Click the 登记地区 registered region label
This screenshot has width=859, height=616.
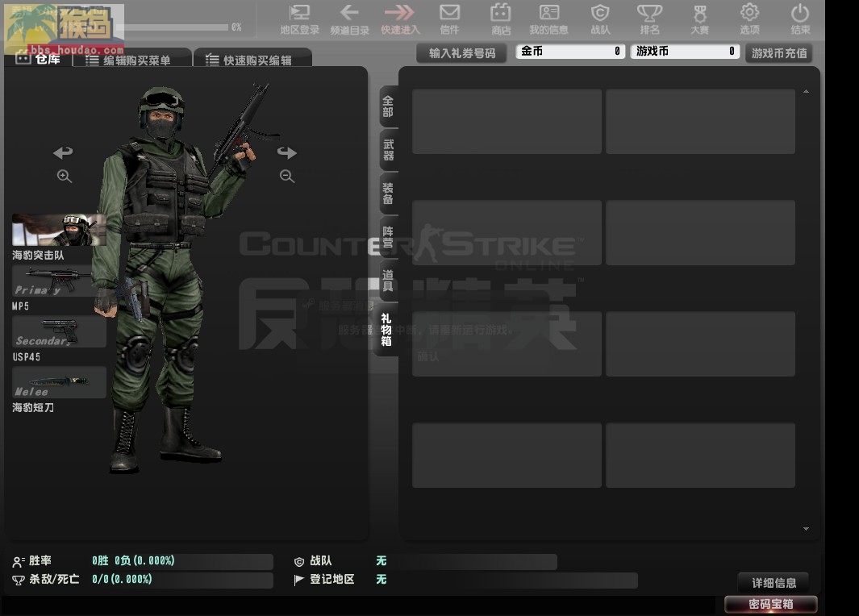[332, 579]
